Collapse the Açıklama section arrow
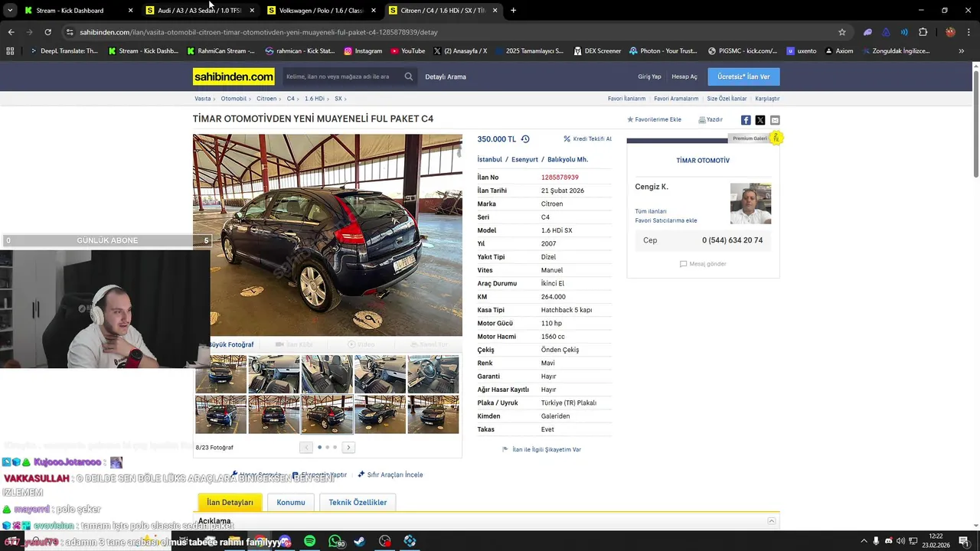This screenshot has width=980, height=551. tap(772, 521)
